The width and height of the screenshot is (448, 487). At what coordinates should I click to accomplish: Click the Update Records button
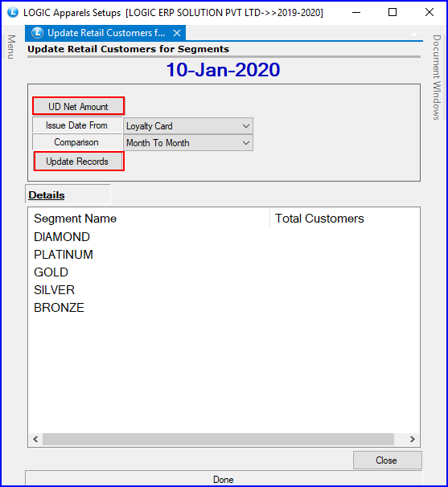[79, 162]
